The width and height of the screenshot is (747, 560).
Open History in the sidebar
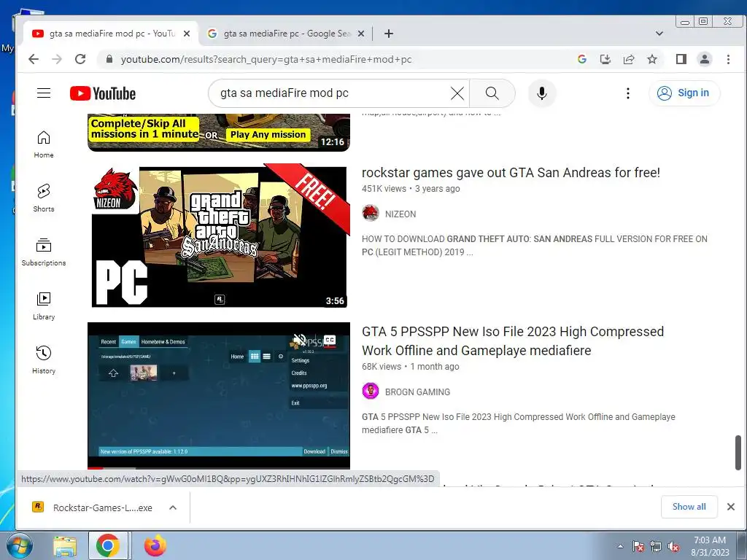coord(44,359)
